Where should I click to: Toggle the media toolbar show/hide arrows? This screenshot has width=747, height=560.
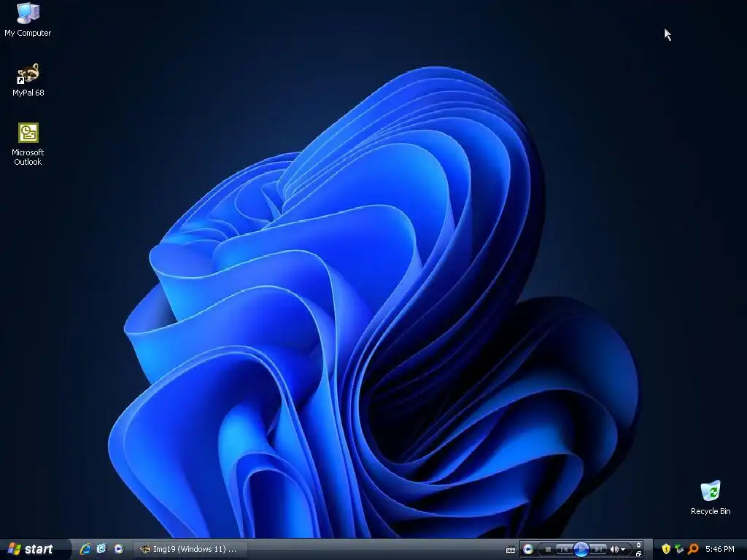pyautogui.click(x=638, y=545)
